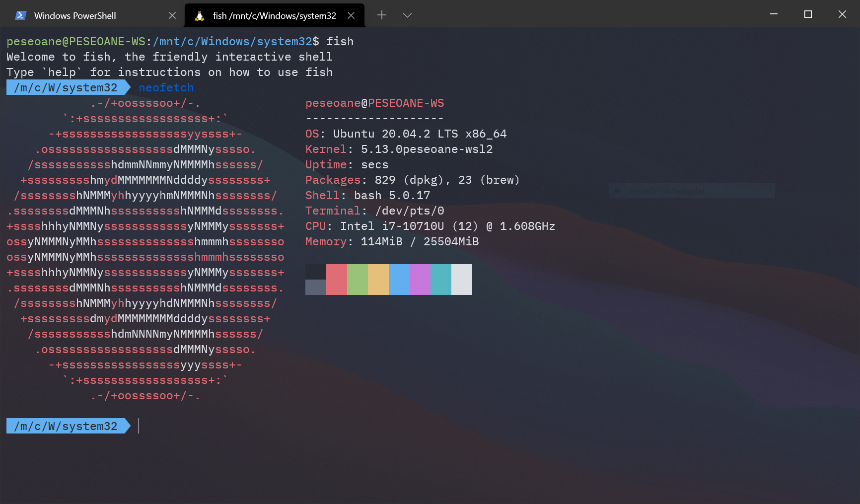Open the new tab profile dropdown

407,15
